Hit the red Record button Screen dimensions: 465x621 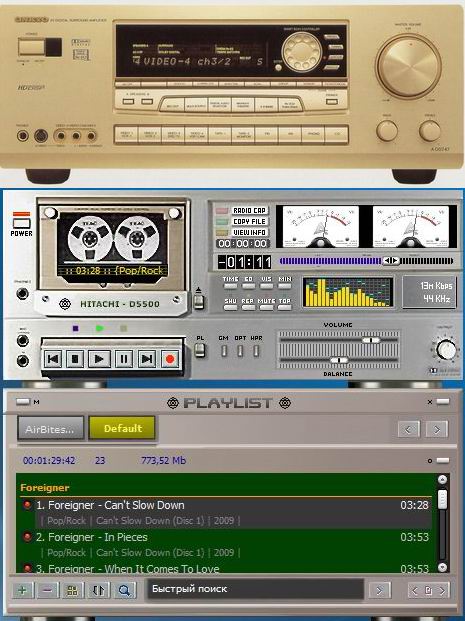pos(170,359)
